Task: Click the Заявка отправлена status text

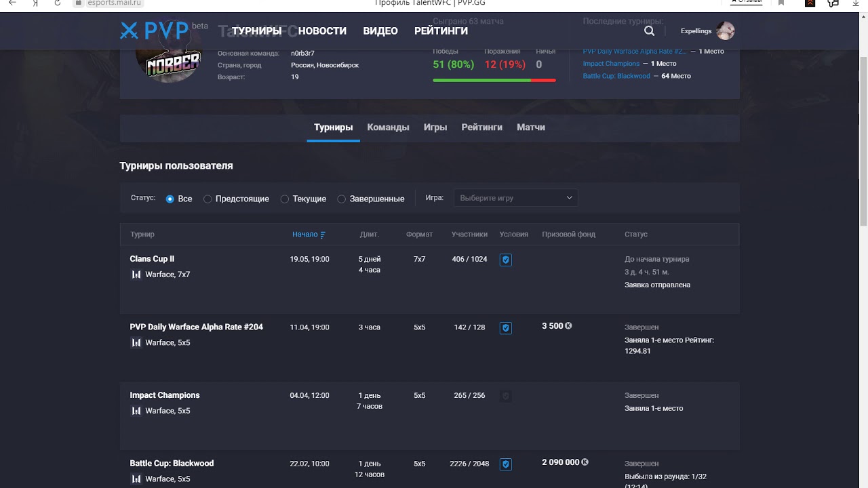Action: click(x=658, y=285)
